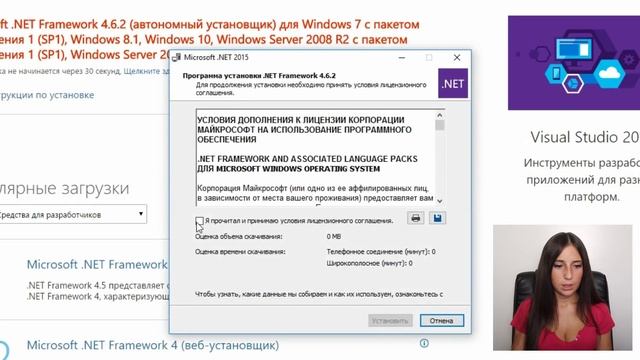The image size is (640, 360).
Task: Click the Visual Studio purple banner image
Action: (x=574, y=63)
